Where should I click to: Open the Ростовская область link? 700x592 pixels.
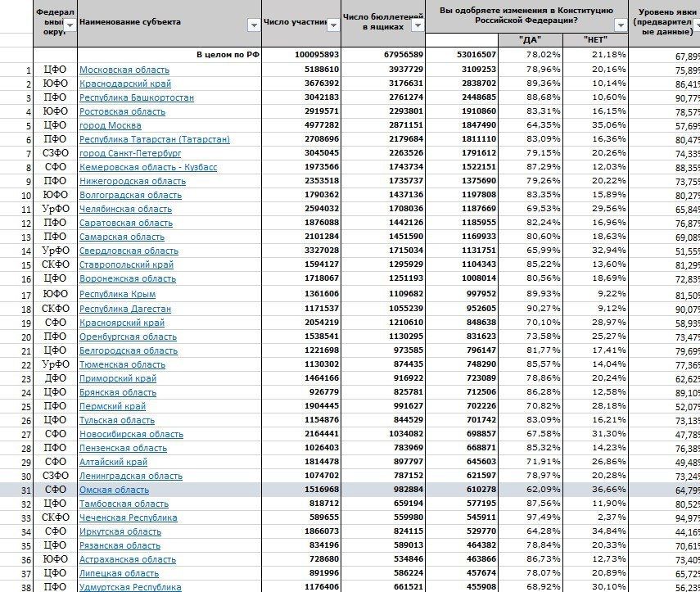coord(122,111)
